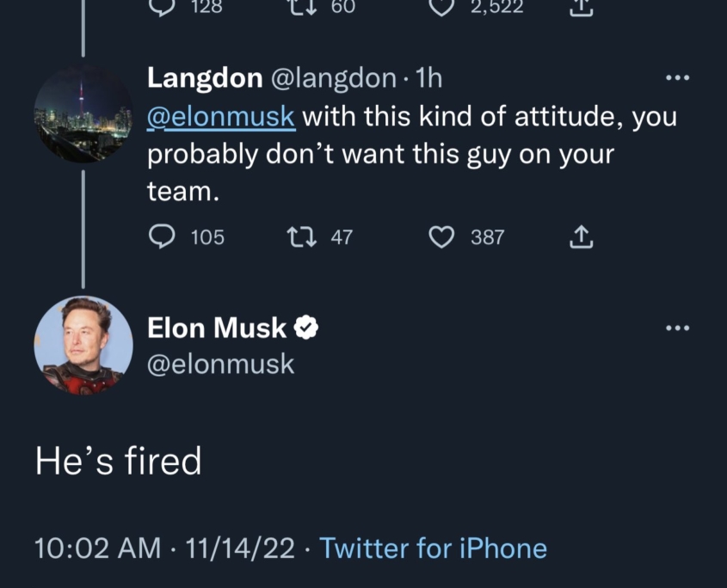The height and width of the screenshot is (588, 727).
Task: Retweet Langdon's reply with 47 retweets
Action: (304, 236)
